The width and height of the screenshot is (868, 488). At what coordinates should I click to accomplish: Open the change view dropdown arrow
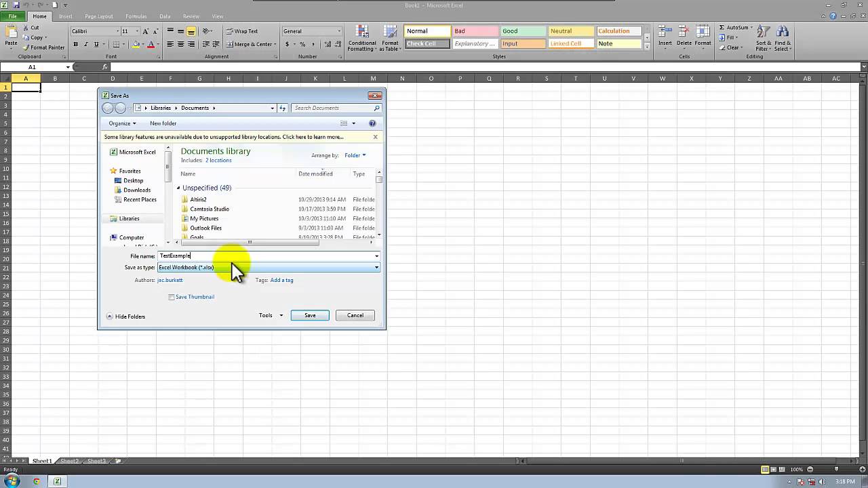(x=353, y=123)
